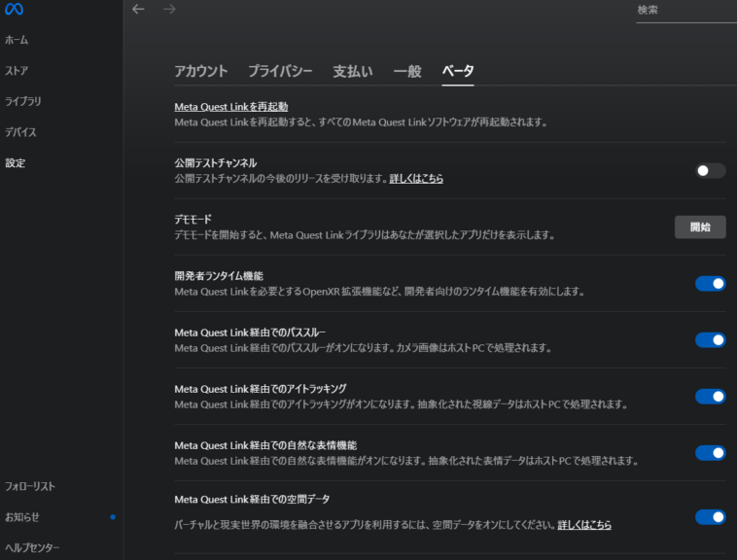Switch to the アカウント tab

click(201, 71)
